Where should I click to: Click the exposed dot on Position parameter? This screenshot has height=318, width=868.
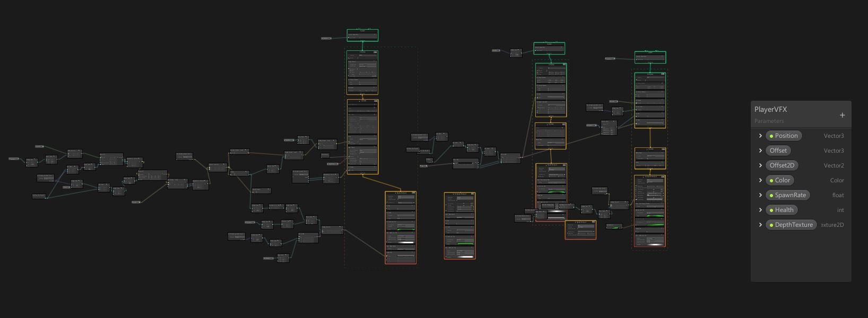point(771,136)
